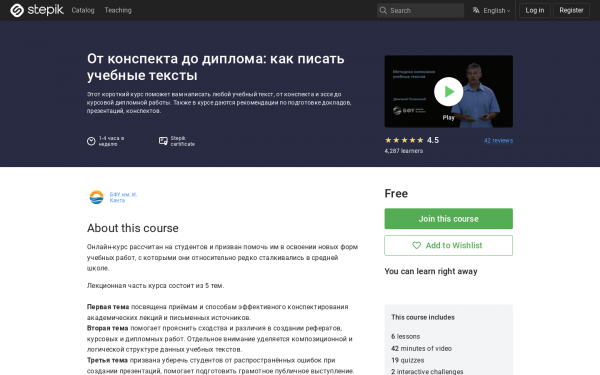Viewport: 600px width, 375px height.
Task: Click the Register button
Action: 571,10
